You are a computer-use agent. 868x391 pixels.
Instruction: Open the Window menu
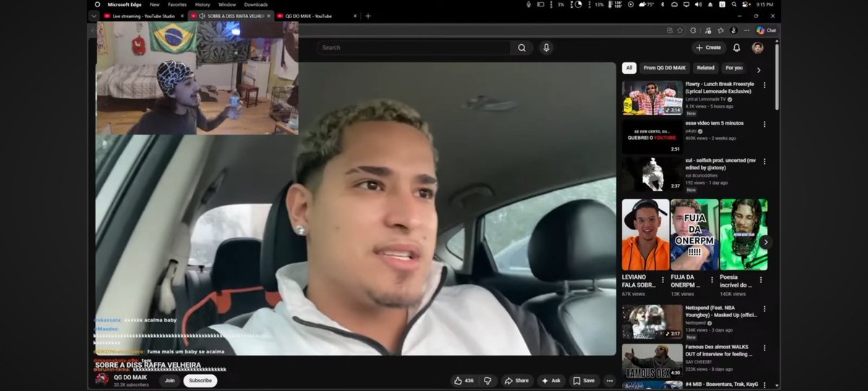(227, 4)
